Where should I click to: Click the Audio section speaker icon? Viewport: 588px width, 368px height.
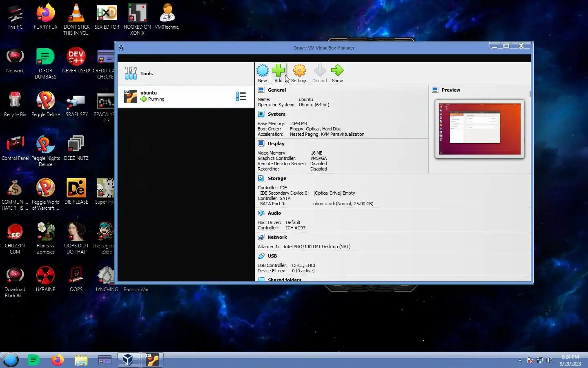click(x=261, y=213)
